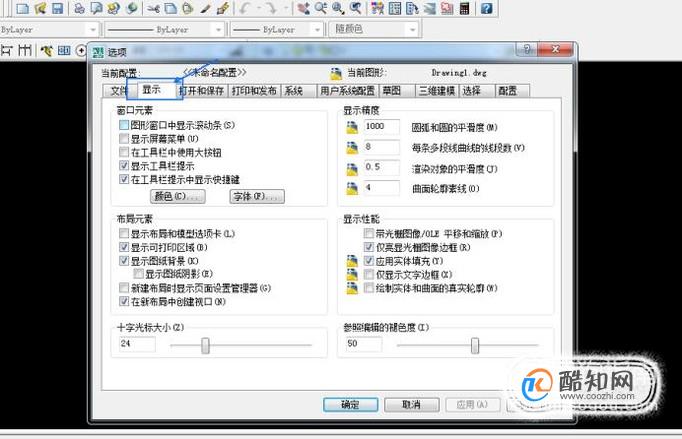Open plot preview from toolbar
The image size is (682, 439).
click(96, 8)
